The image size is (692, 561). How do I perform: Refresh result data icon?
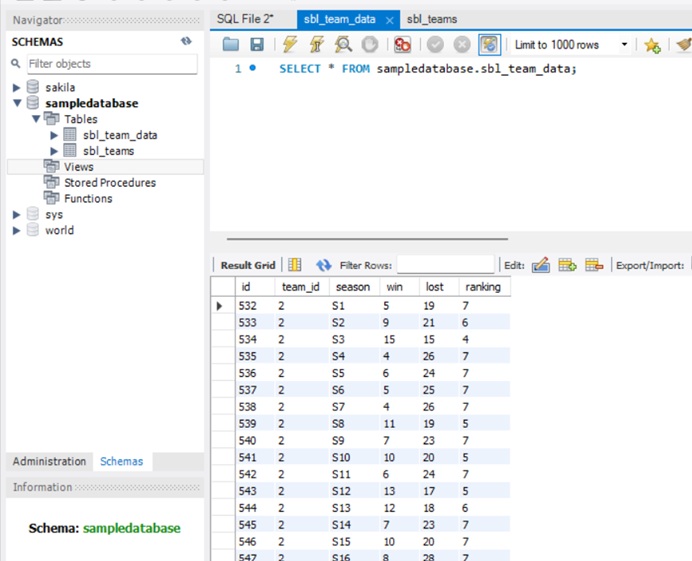(323, 265)
